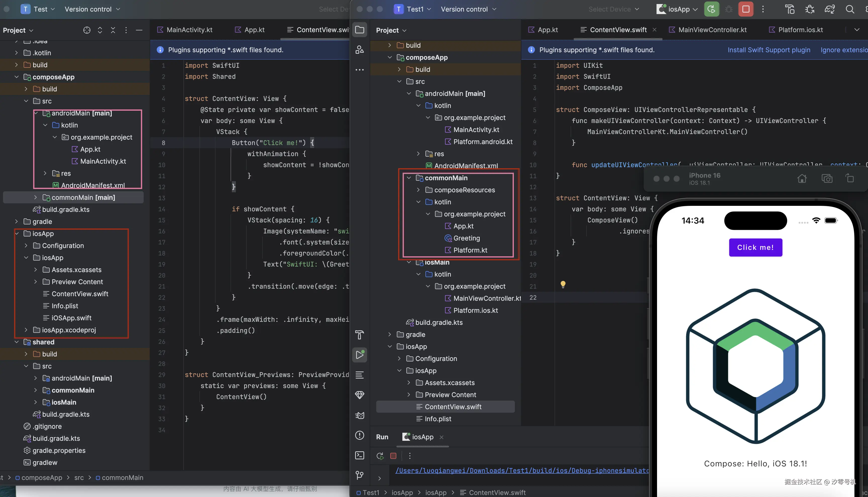Tap the Click me! button in simulator
868x497 pixels.
point(755,247)
